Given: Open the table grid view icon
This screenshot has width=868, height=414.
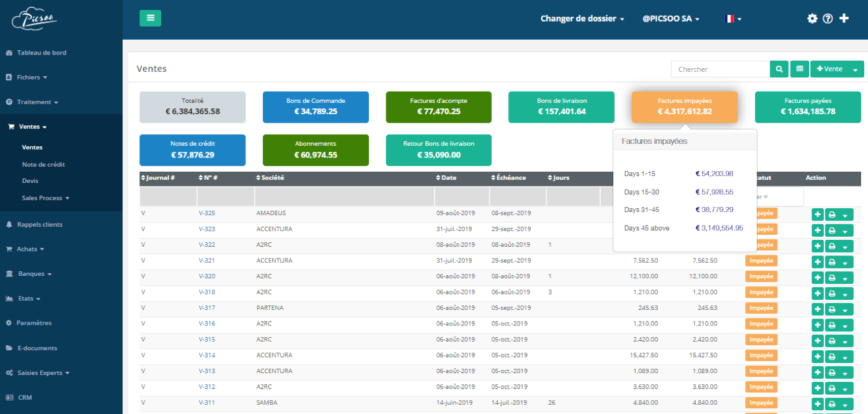Looking at the screenshot, I should click(800, 69).
